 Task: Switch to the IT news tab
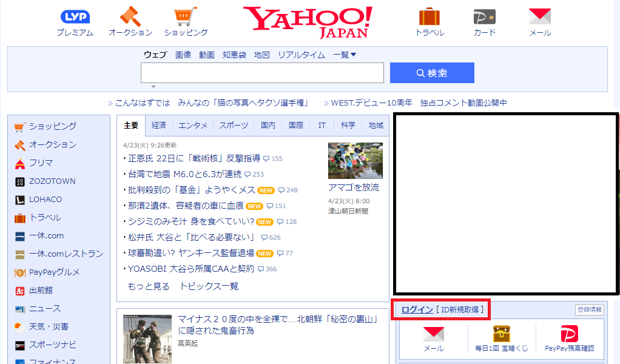(x=322, y=126)
